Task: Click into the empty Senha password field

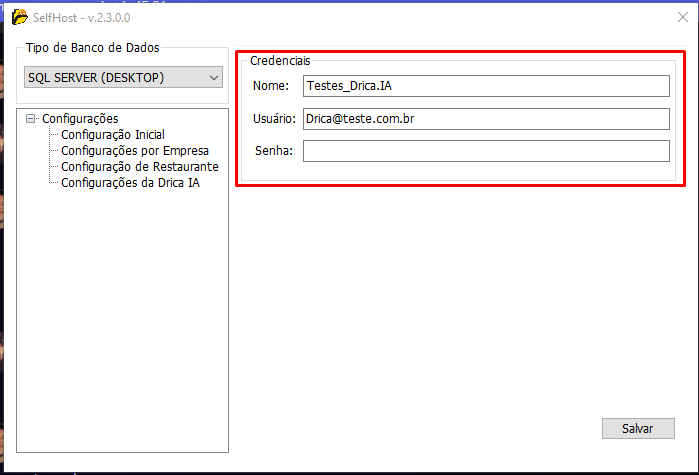Action: tap(486, 151)
